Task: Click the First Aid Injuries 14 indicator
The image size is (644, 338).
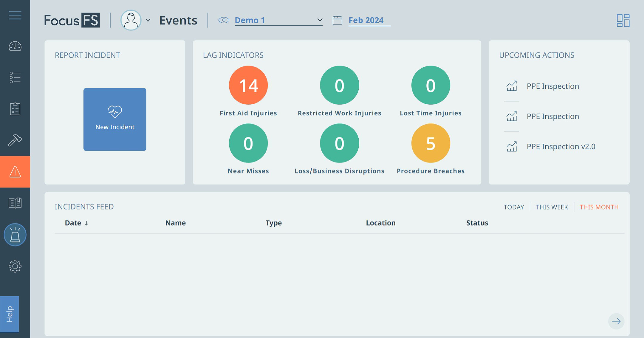Action: [x=248, y=85]
